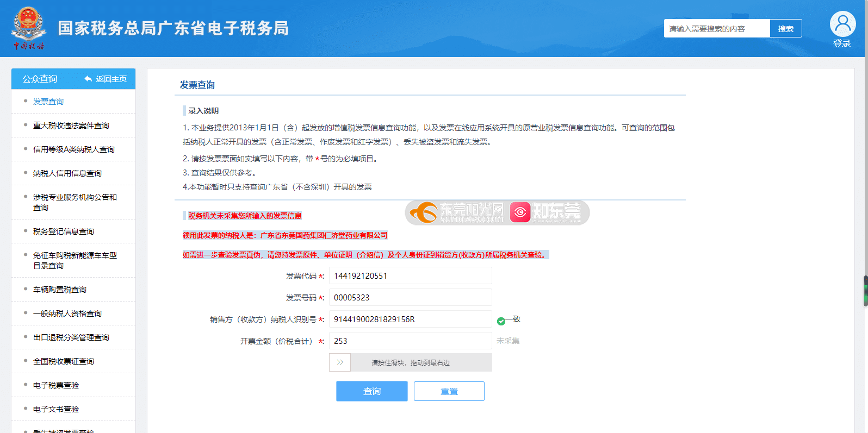
Task: Select 车辆购置税查询 in sidebar
Action: (60, 290)
